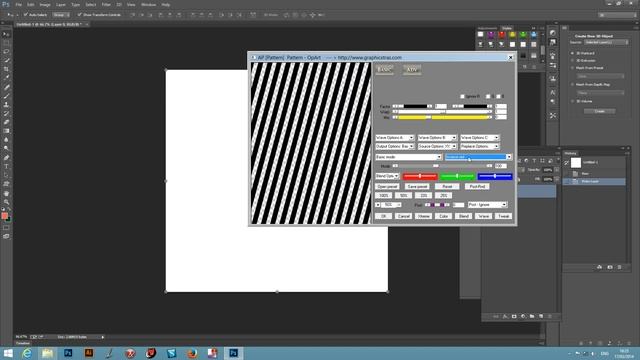The image size is (640, 360).
Task: Open Internet Explorer from taskbar
Action: [27, 353]
